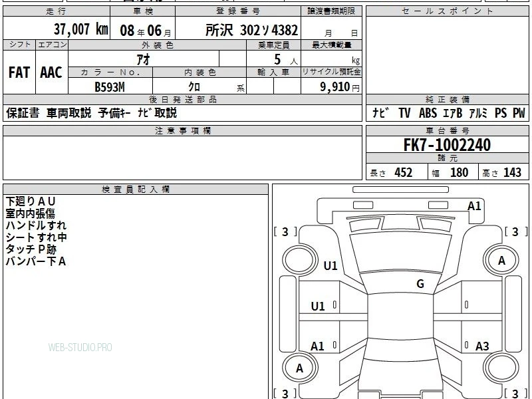Select the 37,007 km mileage value
Screen dimensions: 532x399
(81, 29)
